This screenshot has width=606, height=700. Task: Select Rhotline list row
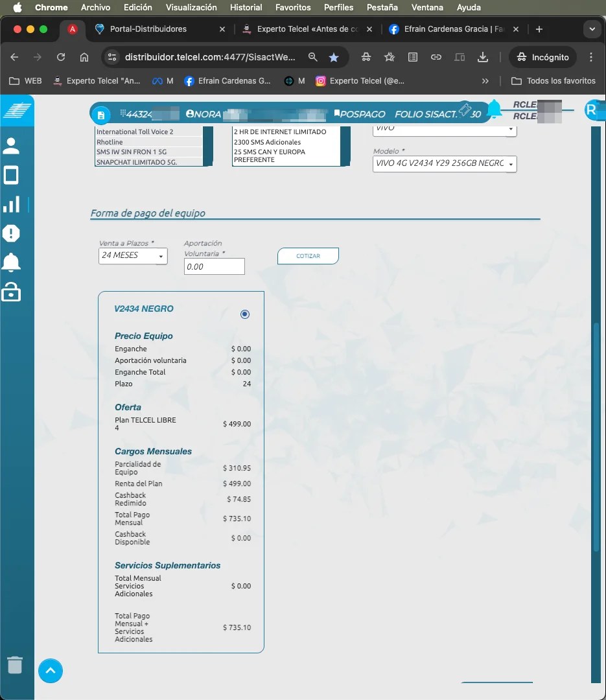148,142
